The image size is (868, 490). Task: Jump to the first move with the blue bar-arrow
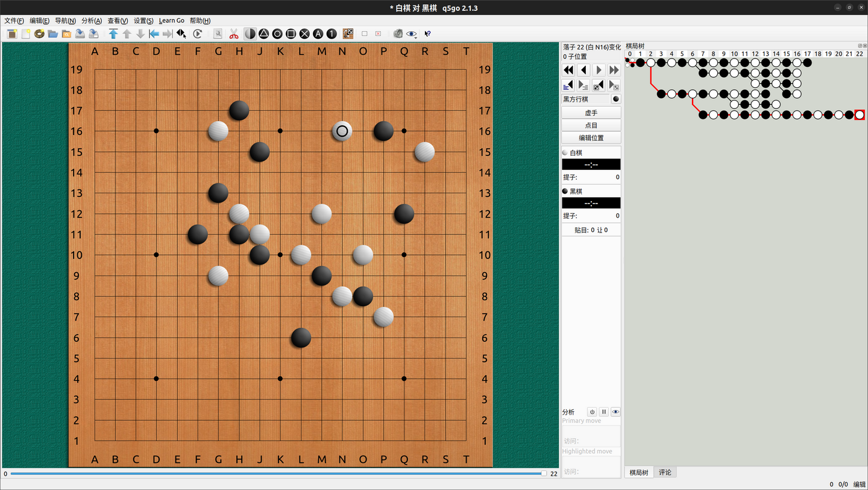click(113, 34)
